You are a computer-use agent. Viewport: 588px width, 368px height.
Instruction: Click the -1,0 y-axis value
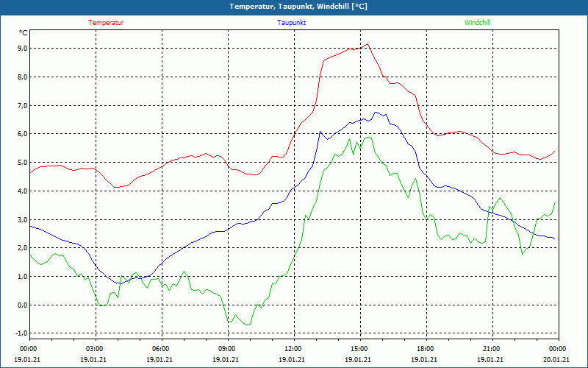[x=22, y=333]
